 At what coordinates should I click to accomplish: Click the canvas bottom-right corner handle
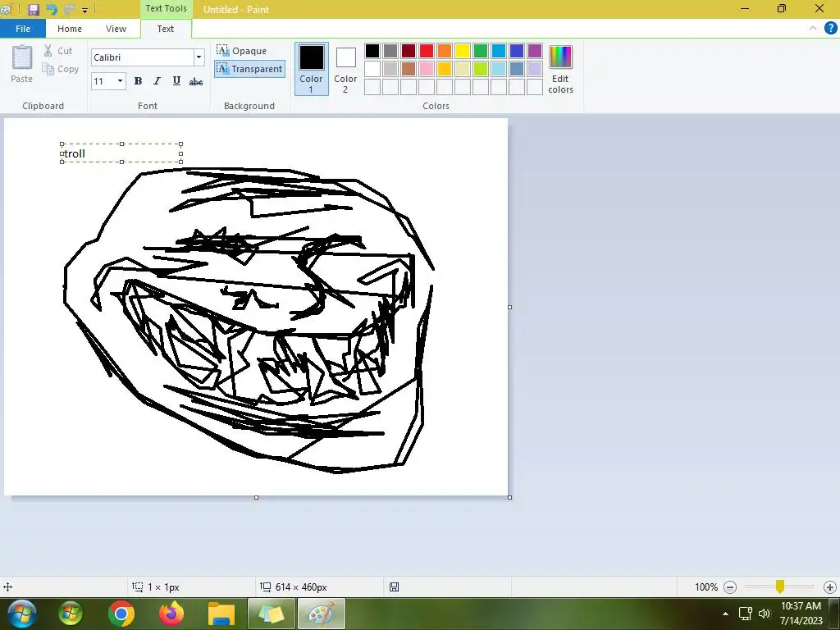[x=509, y=497]
